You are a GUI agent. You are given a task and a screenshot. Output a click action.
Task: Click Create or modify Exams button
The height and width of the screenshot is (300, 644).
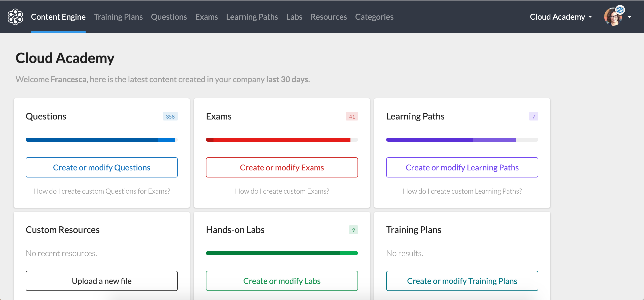[x=282, y=167]
